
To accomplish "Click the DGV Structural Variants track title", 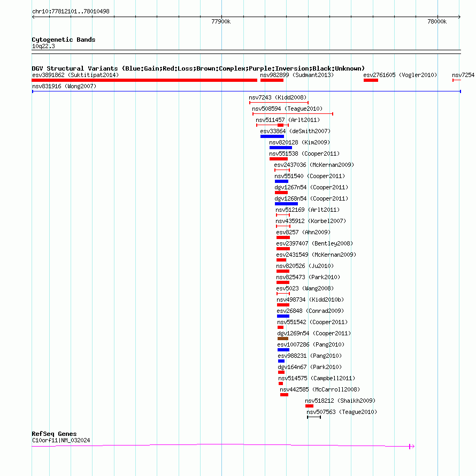I will [198, 68].
